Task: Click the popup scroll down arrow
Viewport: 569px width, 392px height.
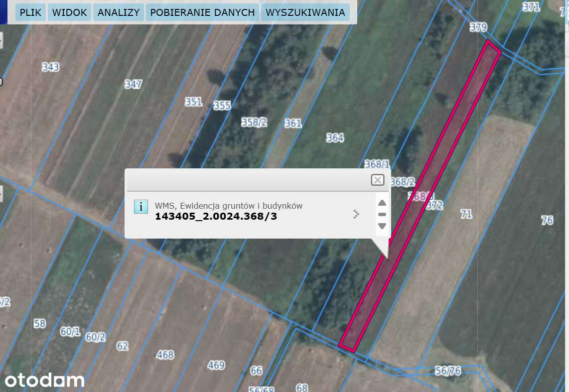Action: click(x=382, y=226)
